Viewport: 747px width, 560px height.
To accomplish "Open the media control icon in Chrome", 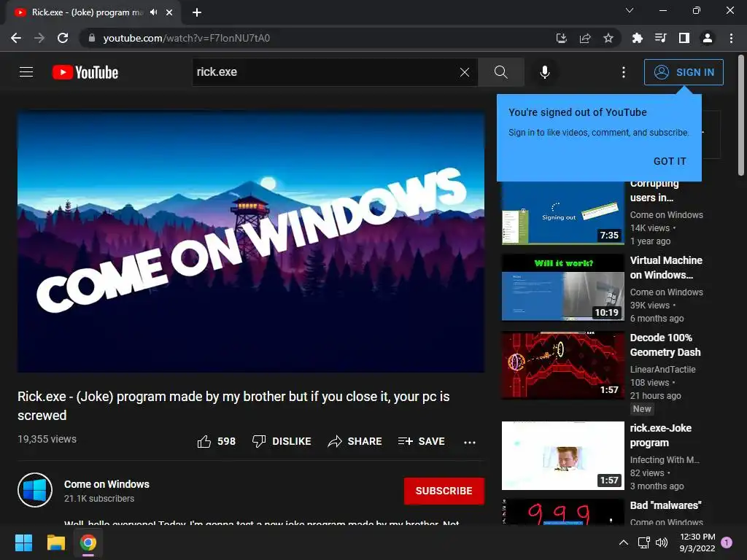I will (x=660, y=38).
